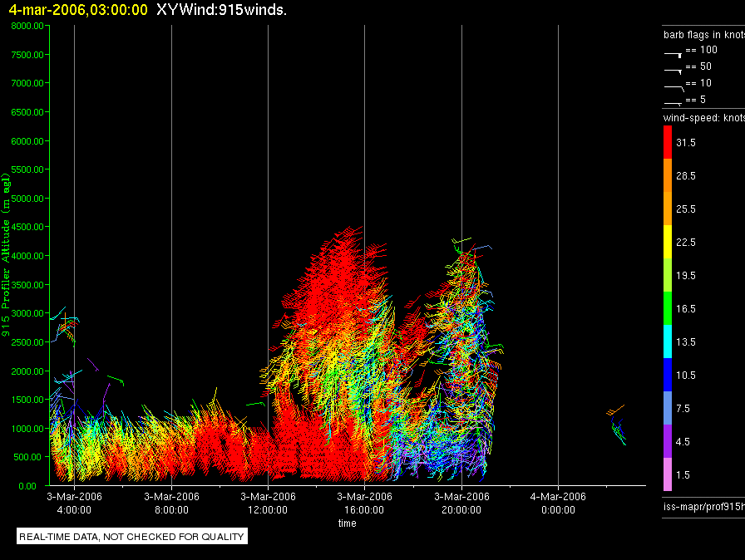Click the 4500.00 altitude tick label
The width and height of the screenshot is (745, 560).
point(27,227)
